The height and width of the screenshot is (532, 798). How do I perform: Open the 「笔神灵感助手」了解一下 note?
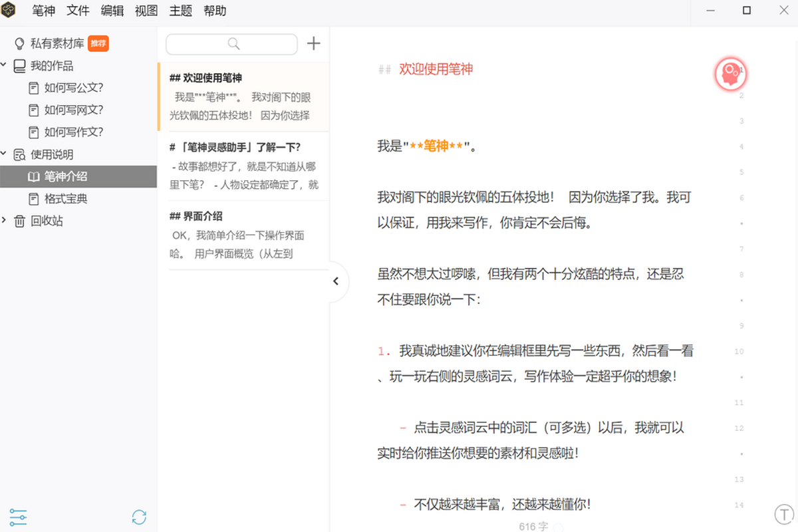coord(243,166)
